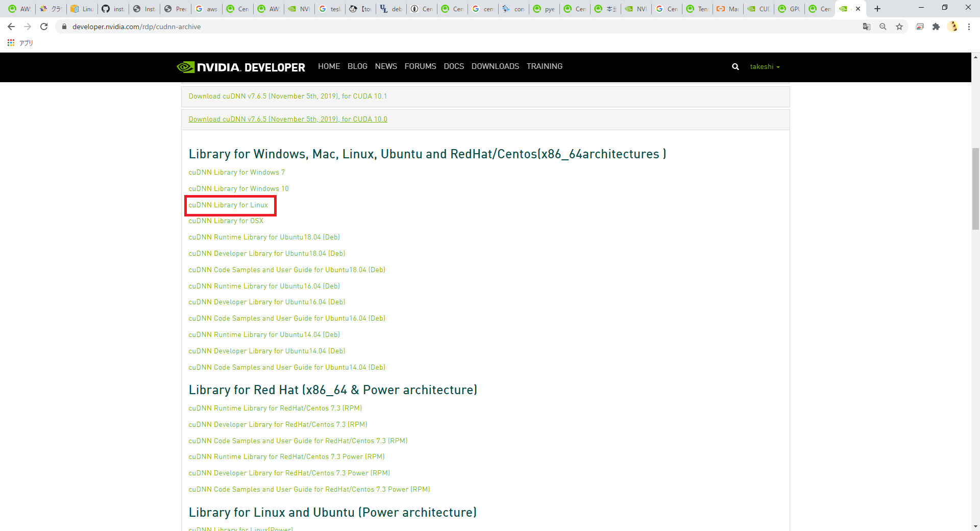Download cuDNN Developer Library for Ubuntu16.04
The width and height of the screenshot is (980, 531).
coord(267,302)
